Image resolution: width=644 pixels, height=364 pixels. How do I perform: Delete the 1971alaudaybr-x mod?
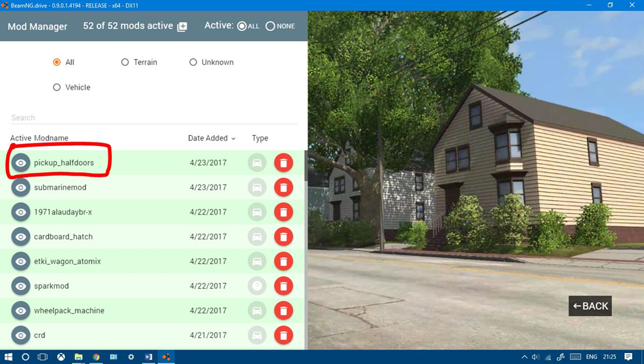[284, 212]
